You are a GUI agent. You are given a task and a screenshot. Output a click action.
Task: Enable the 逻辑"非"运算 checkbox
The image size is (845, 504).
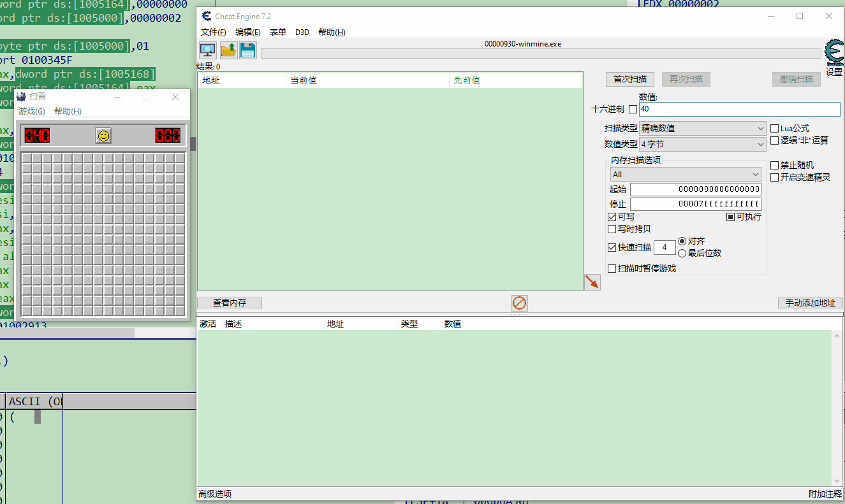coord(775,141)
